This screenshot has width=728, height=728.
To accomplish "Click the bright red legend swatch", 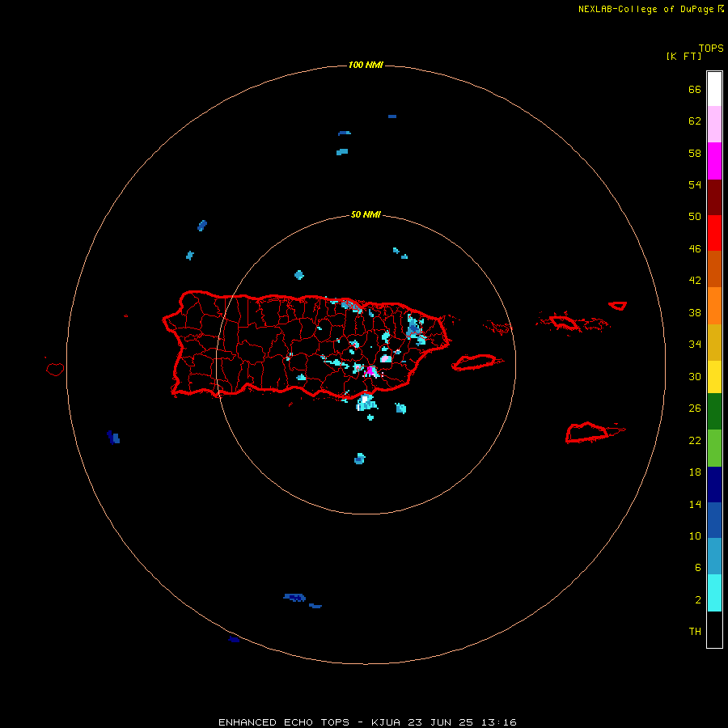I will click(714, 233).
